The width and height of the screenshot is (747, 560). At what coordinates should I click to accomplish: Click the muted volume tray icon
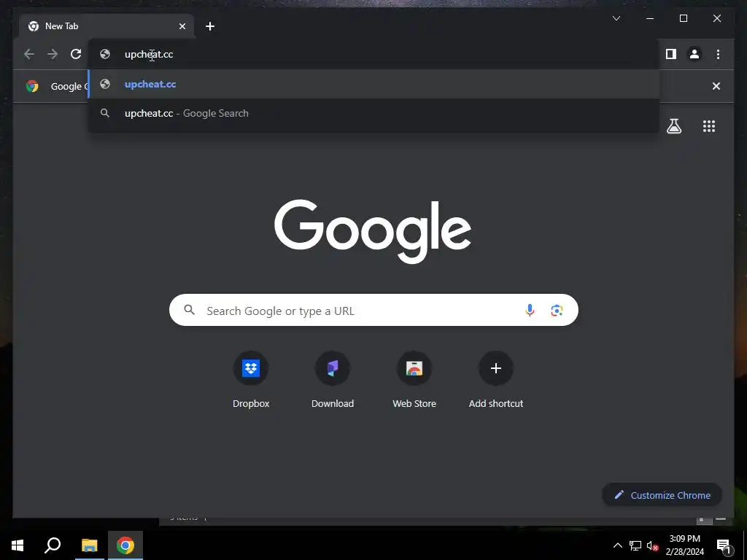tap(652, 545)
